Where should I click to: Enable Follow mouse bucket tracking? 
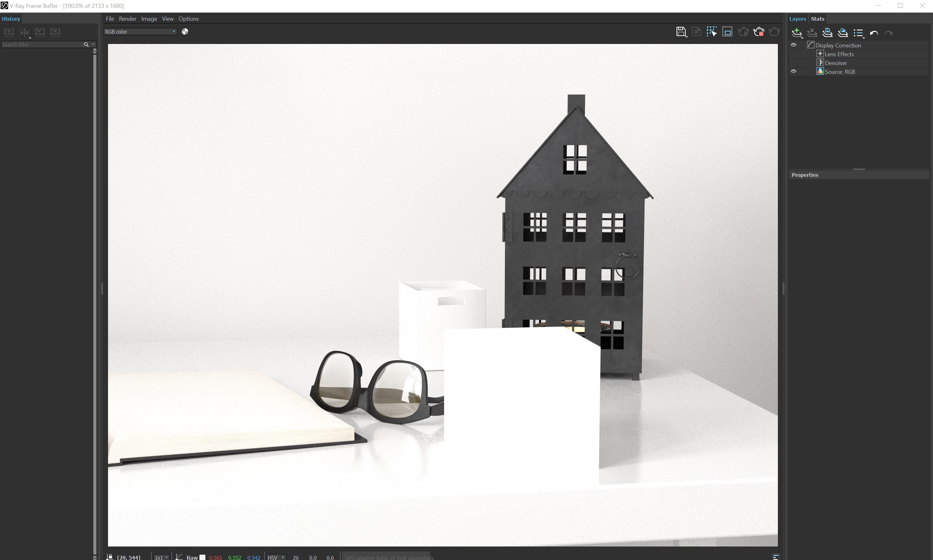click(x=712, y=32)
